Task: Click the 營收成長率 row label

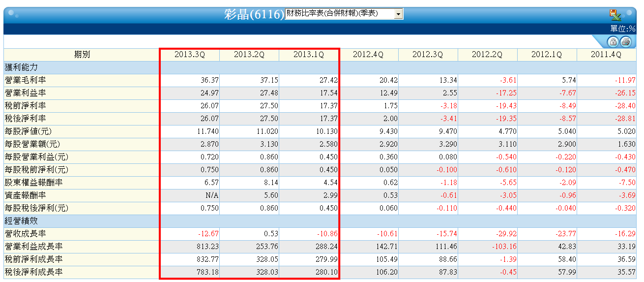Action: [26, 234]
